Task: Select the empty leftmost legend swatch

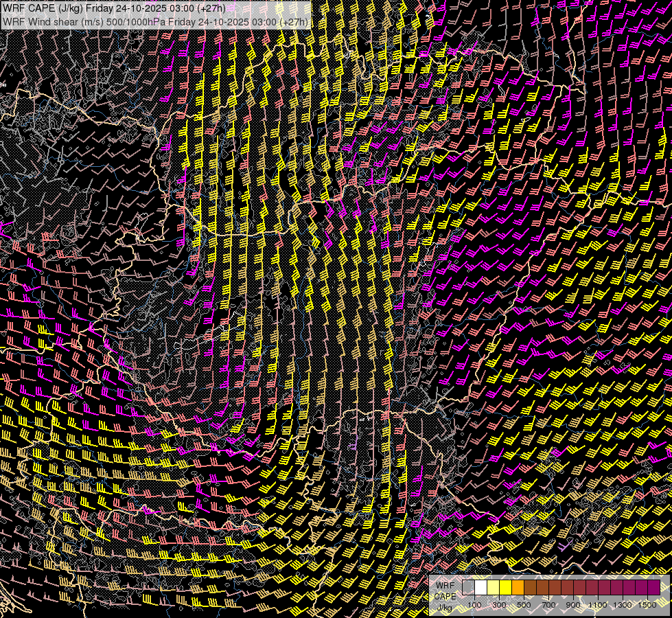Action: (x=468, y=587)
